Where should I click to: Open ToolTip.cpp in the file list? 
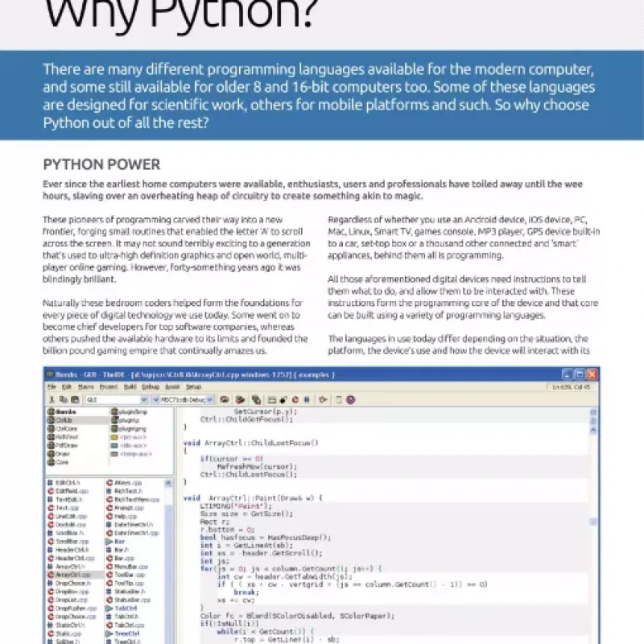[126, 583]
